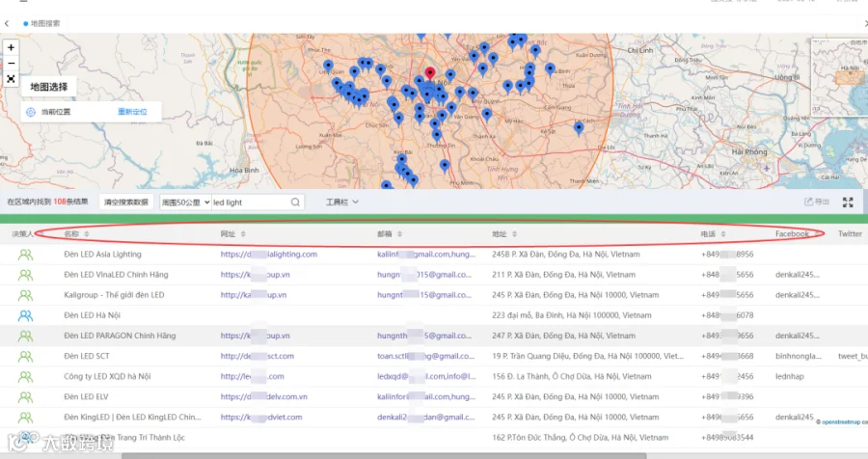Click the mini overview map thumbnail
Viewport: 868px width, 459px height.
coord(840,76)
